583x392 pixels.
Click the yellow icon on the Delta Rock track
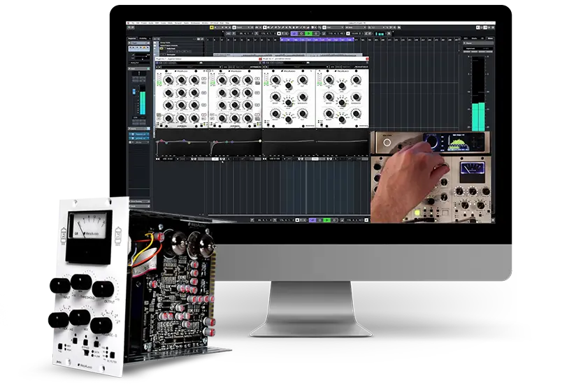point(161,49)
